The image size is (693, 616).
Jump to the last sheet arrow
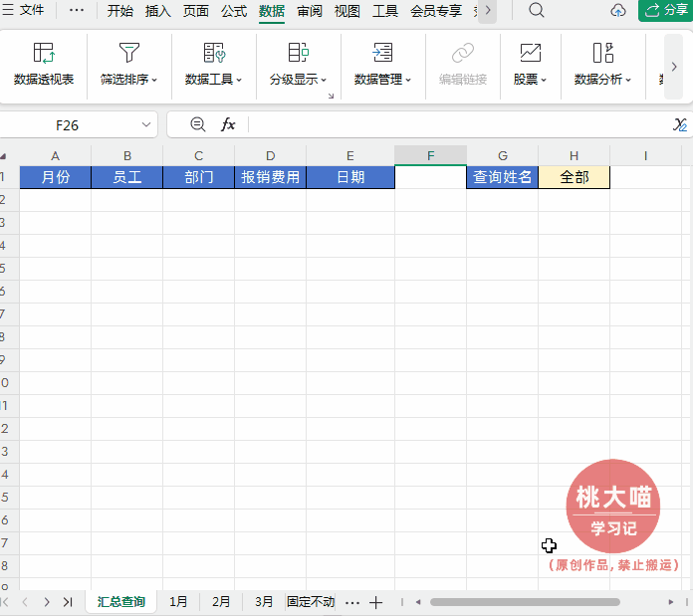click(x=68, y=602)
